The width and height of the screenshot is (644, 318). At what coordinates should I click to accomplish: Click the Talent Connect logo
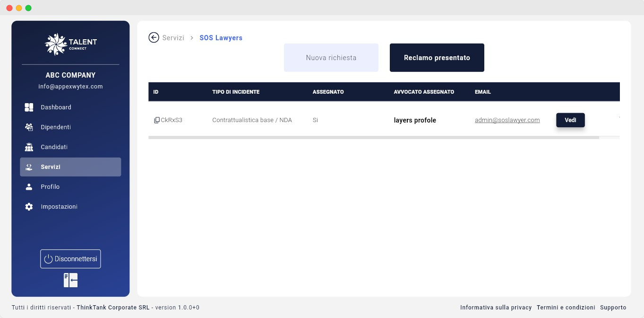[x=70, y=44]
